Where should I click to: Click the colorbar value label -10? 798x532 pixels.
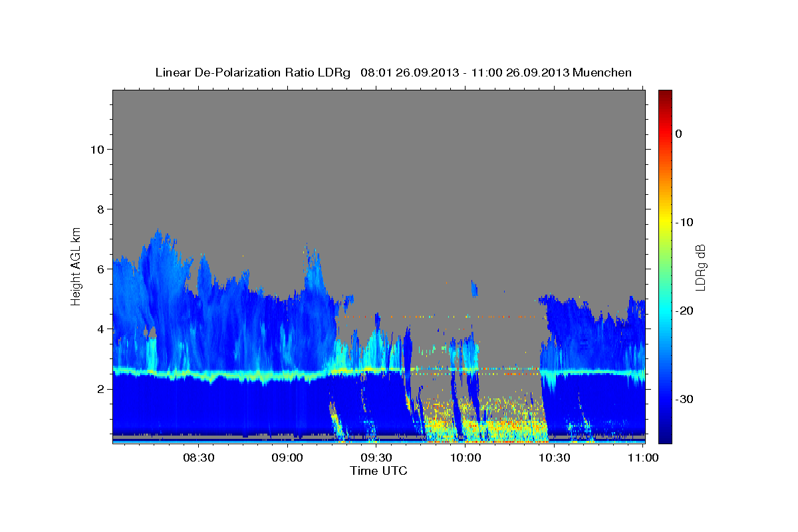pyautogui.click(x=684, y=222)
